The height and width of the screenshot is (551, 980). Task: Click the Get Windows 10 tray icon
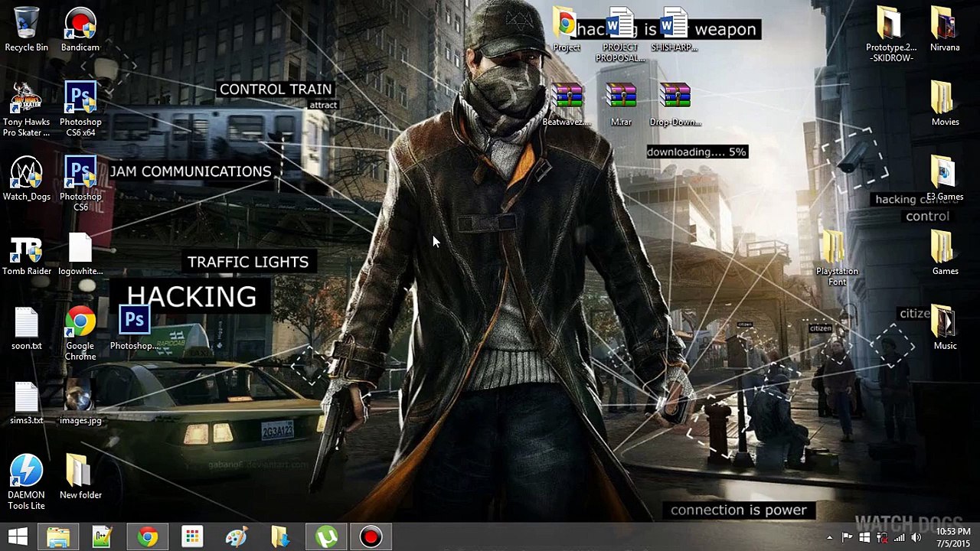point(864,538)
